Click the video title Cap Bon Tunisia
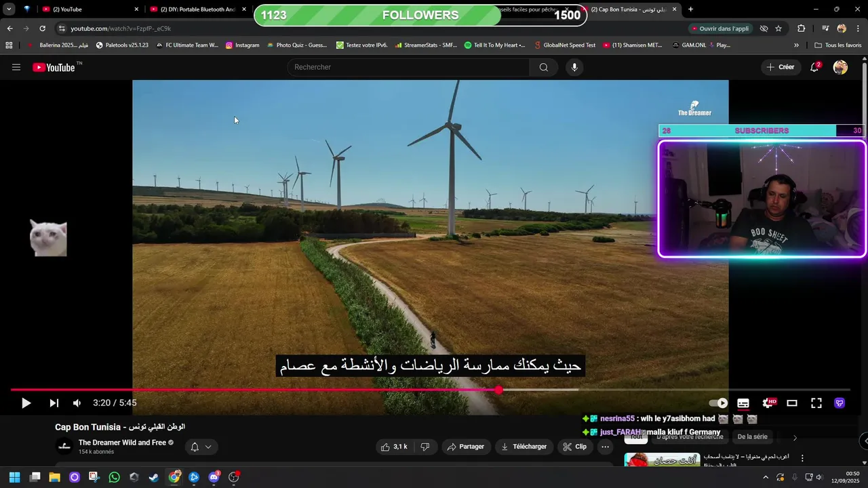 point(120,427)
